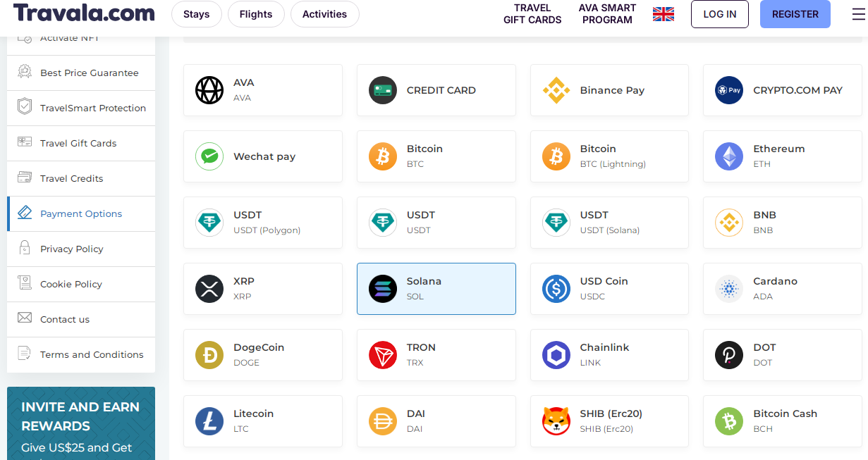The image size is (868, 460).
Task: Click the "TRON" label text
Action: click(422, 347)
